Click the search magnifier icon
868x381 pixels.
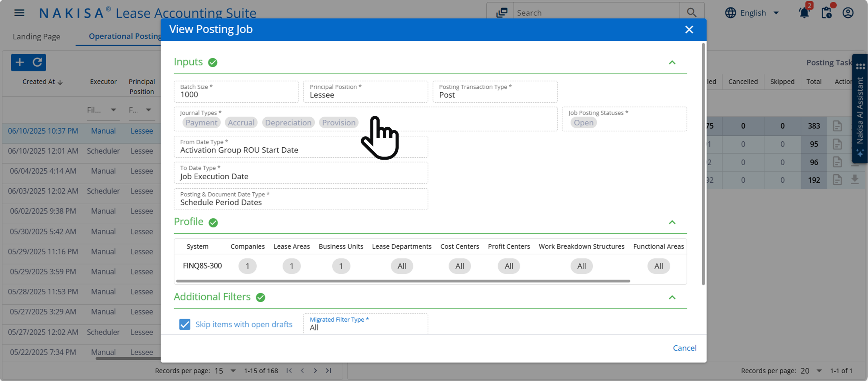[x=691, y=13]
